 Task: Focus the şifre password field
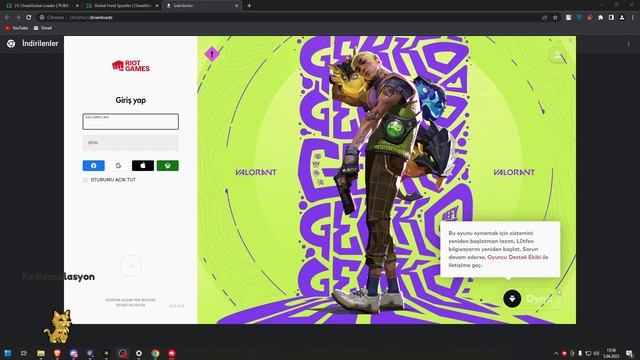(131, 143)
